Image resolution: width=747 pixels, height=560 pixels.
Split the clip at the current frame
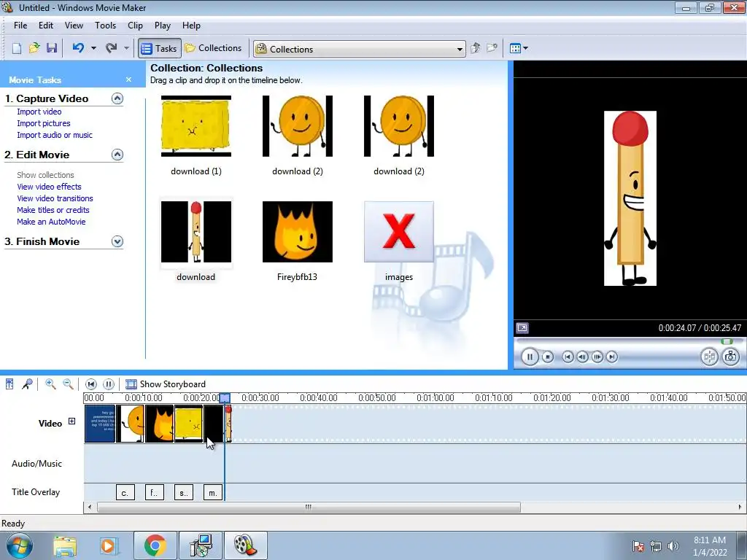709,357
